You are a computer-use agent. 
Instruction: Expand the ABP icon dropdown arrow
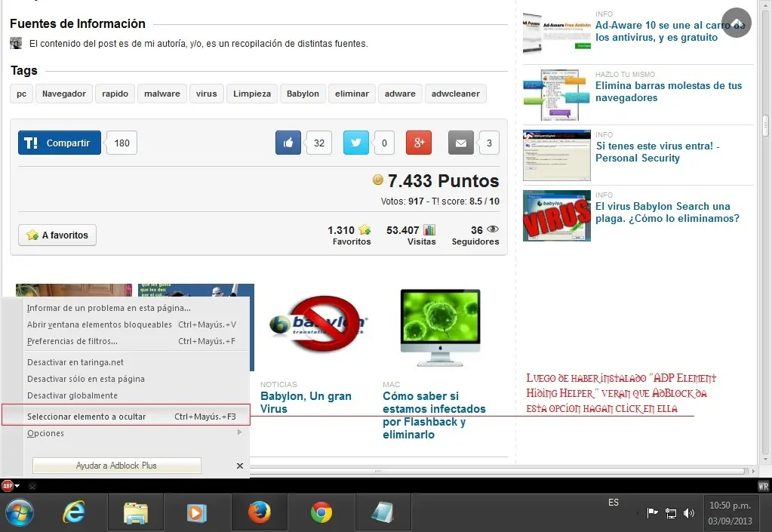coord(17,486)
